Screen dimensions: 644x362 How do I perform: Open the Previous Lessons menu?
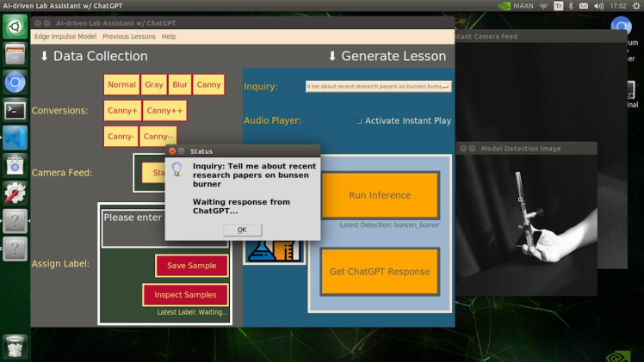129,36
